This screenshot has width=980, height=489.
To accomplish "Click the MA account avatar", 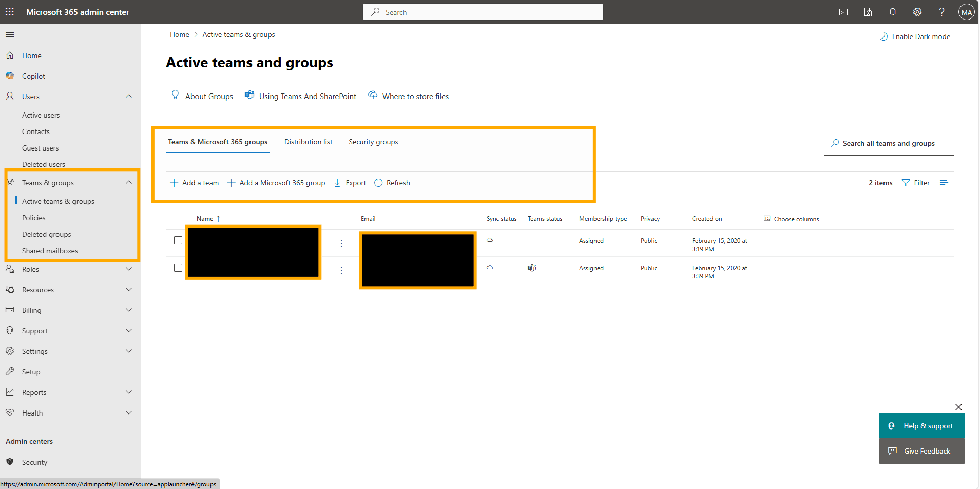I will point(966,11).
